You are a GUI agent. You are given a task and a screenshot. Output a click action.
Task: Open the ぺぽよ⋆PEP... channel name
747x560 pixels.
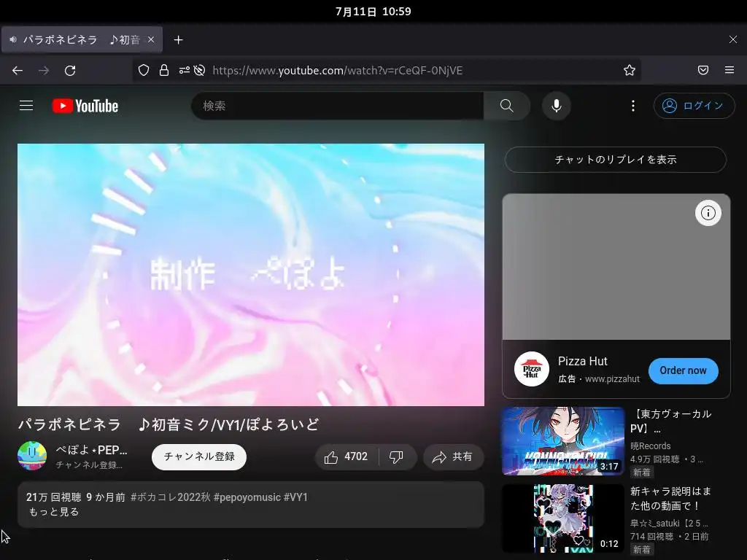tap(91, 450)
